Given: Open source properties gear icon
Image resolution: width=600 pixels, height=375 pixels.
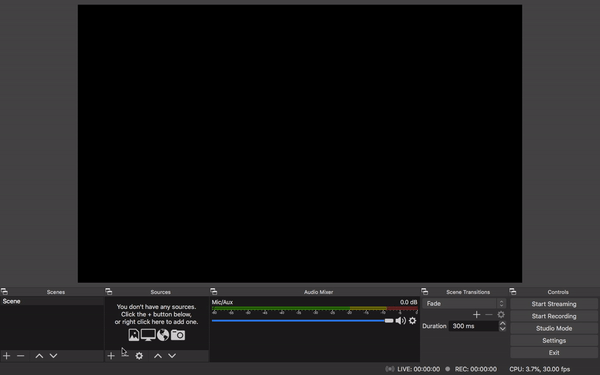Looking at the screenshot, I should [x=139, y=356].
